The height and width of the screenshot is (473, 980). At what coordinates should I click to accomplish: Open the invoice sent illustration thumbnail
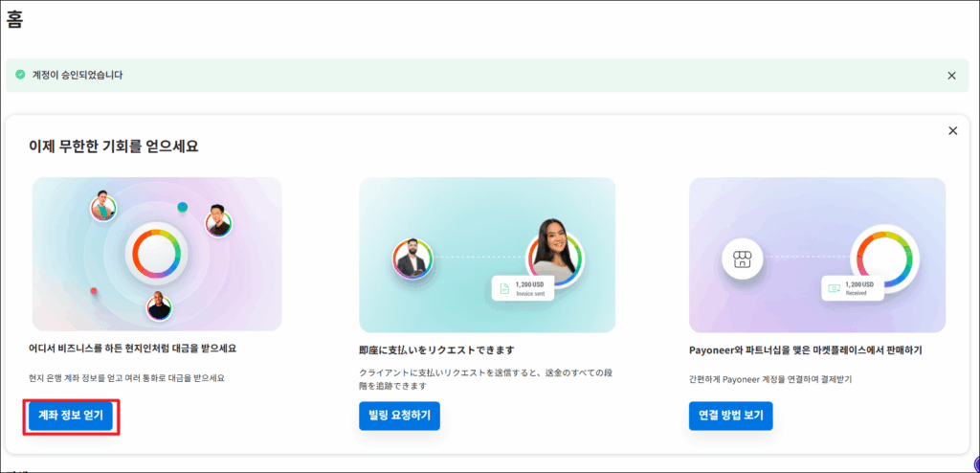(x=487, y=255)
